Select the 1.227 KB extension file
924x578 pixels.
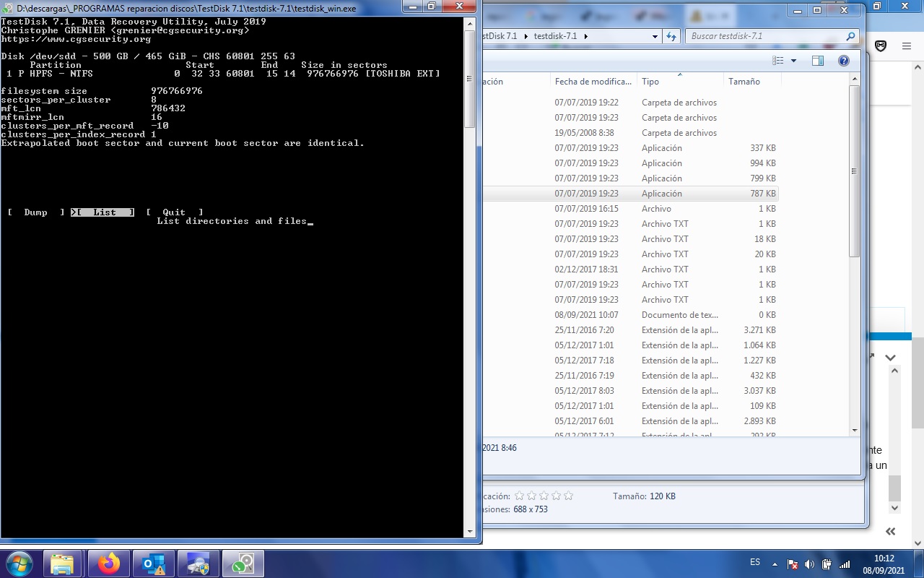[x=630, y=361]
